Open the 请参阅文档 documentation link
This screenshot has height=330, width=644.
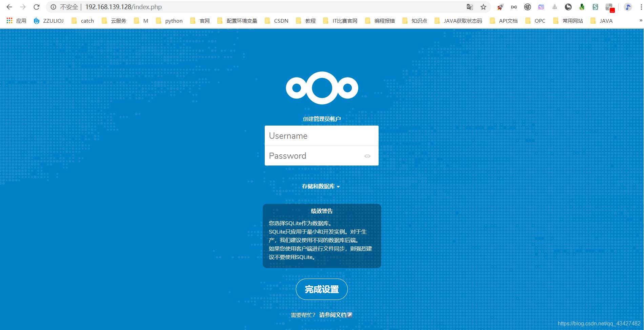(x=336, y=315)
